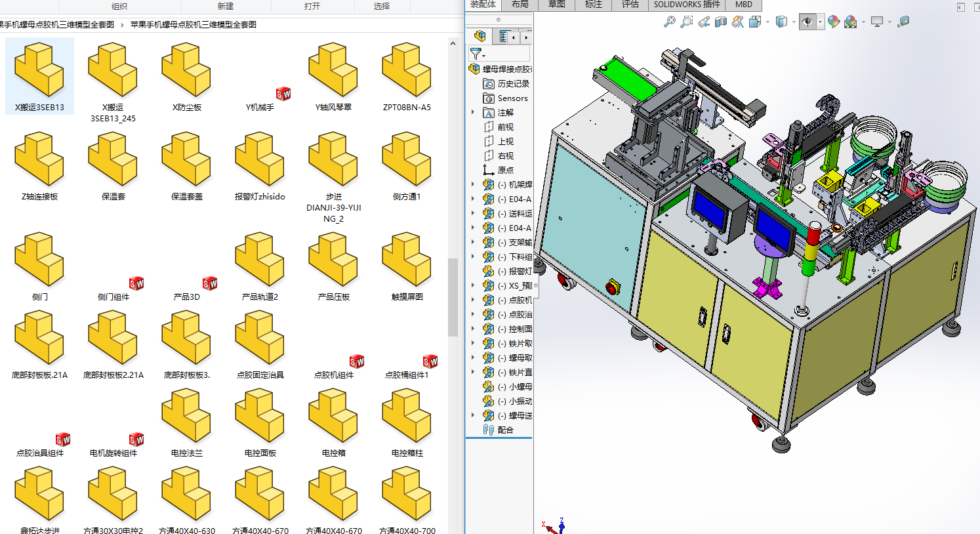Select the 配合 mates folder

(x=499, y=430)
